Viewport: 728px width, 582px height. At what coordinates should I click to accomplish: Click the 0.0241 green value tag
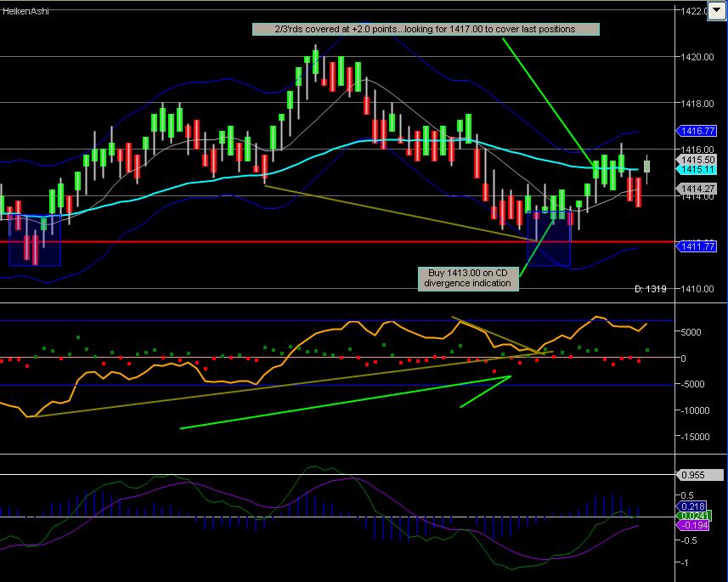coord(694,516)
